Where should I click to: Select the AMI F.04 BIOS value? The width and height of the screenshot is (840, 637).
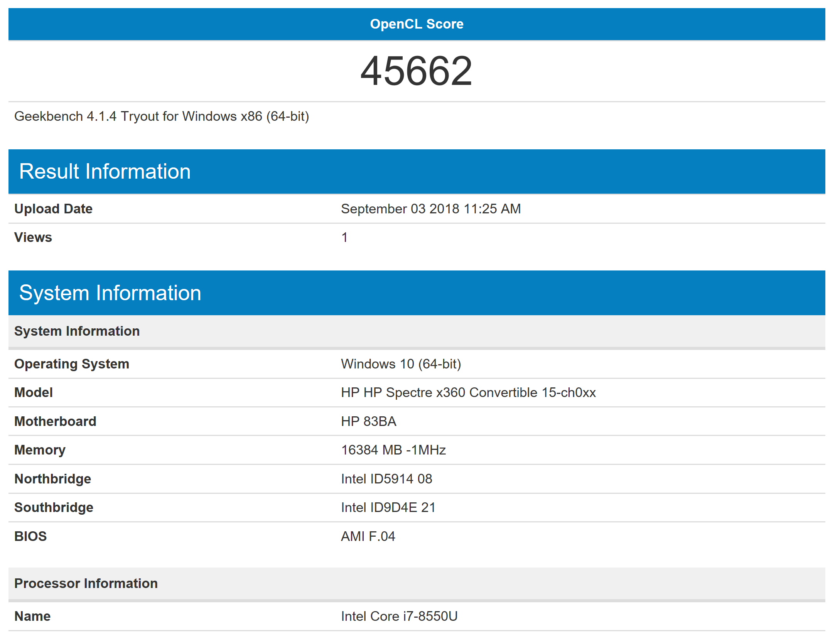coord(368,536)
